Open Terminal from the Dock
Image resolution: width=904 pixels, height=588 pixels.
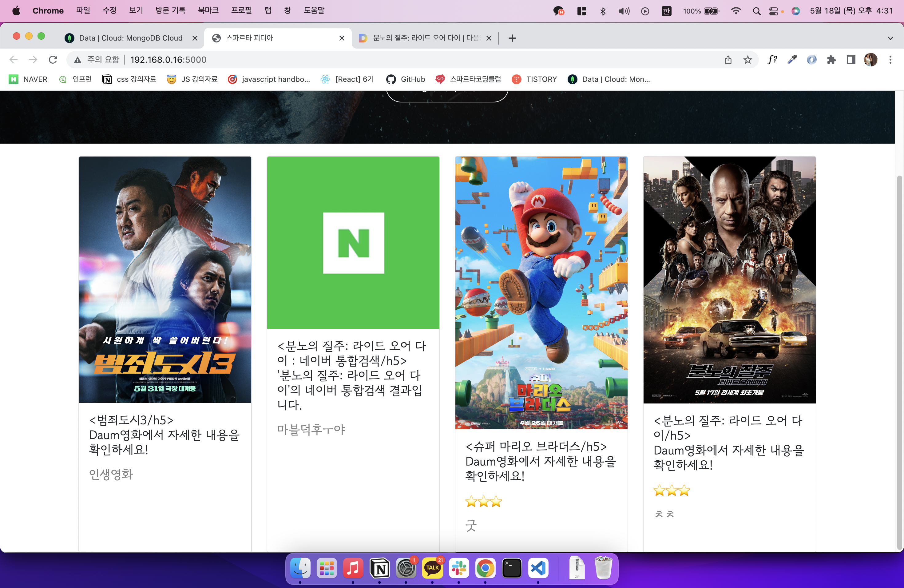[512, 568]
